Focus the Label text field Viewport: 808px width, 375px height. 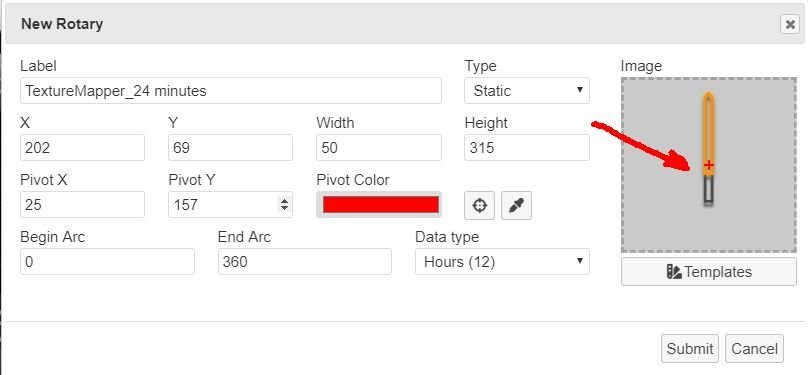click(231, 91)
